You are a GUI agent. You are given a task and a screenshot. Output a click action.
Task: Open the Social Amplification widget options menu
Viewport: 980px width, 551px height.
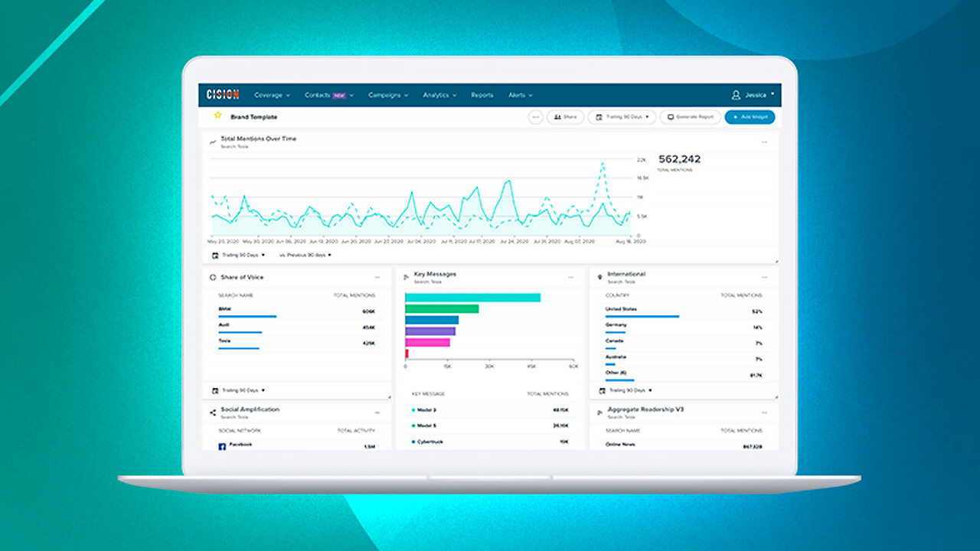(x=377, y=412)
